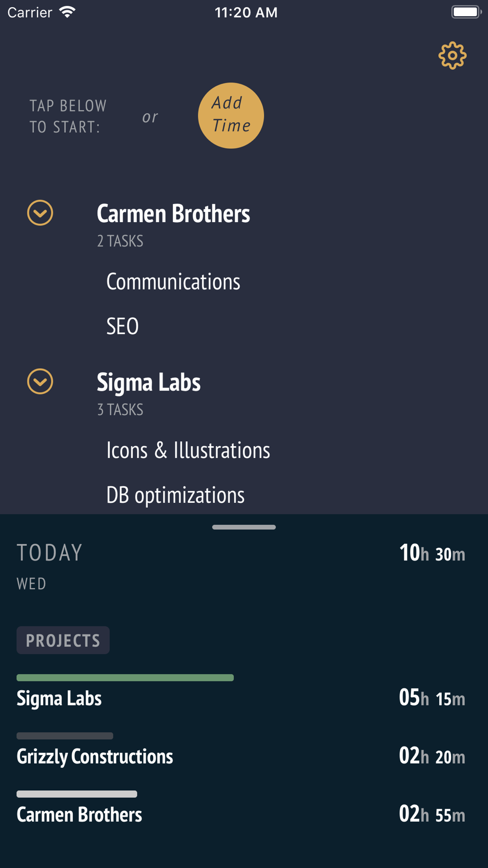
Task: Tap the green Sigma Labs progress bar
Action: [x=125, y=678]
